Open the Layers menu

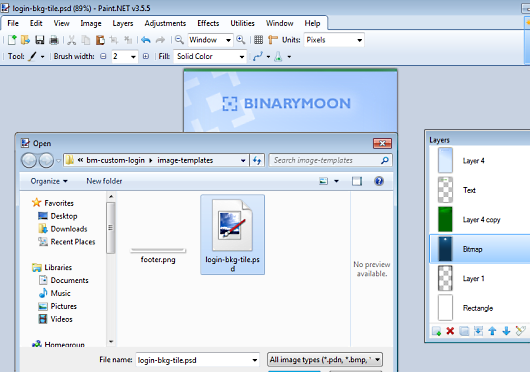[x=123, y=23]
